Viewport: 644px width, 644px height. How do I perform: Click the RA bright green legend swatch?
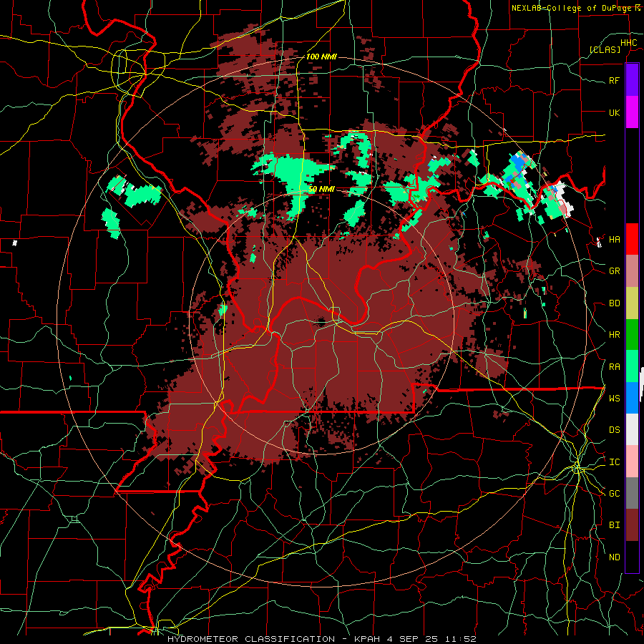point(632,366)
